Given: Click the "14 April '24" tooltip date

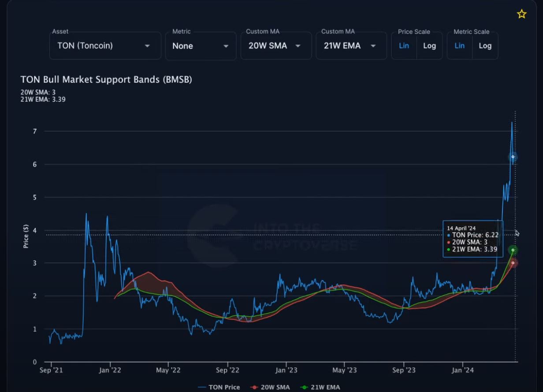Looking at the screenshot, I should 461,228.
